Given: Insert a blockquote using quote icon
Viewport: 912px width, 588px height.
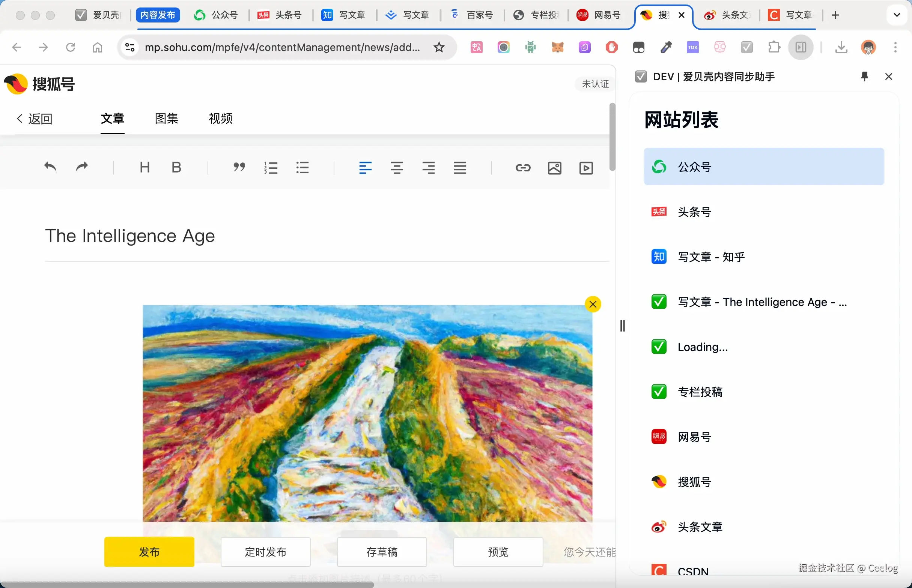Looking at the screenshot, I should 239,167.
